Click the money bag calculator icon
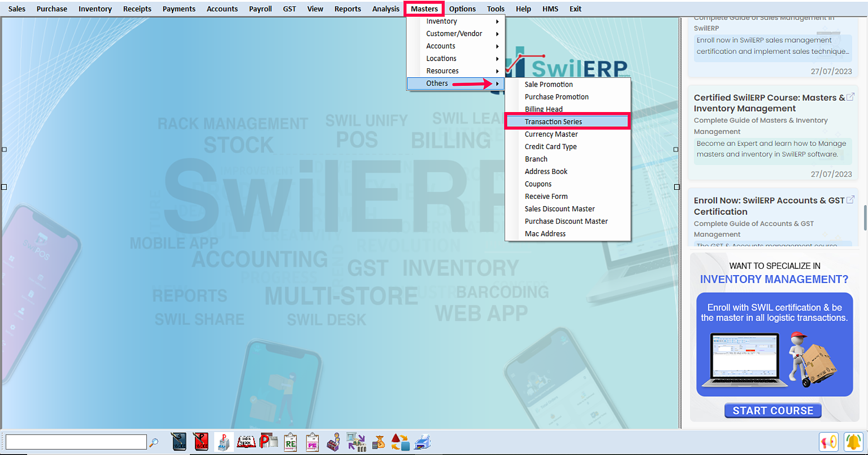Image resolution: width=868 pixels, height=455 pixels. point(378,442)
